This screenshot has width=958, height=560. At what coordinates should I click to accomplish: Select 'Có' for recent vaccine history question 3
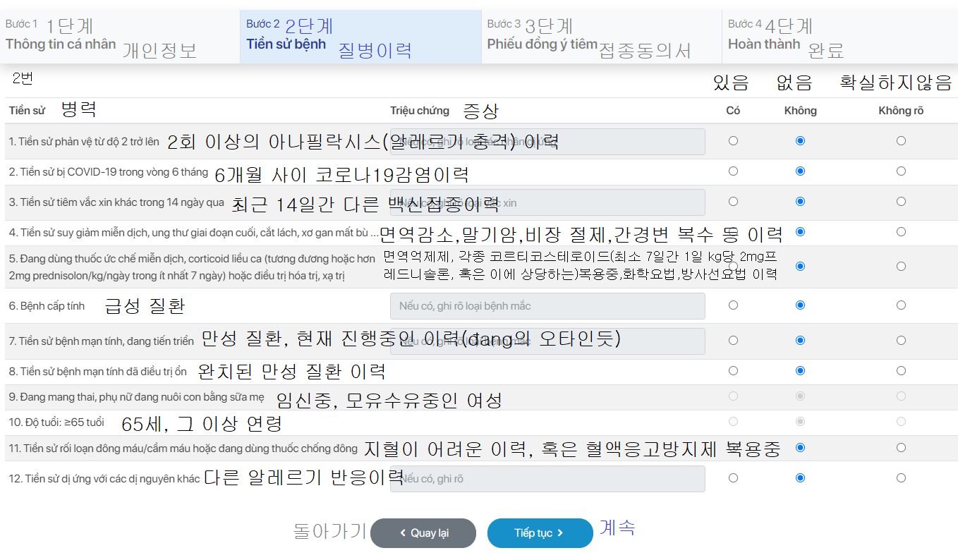[733, 201]
